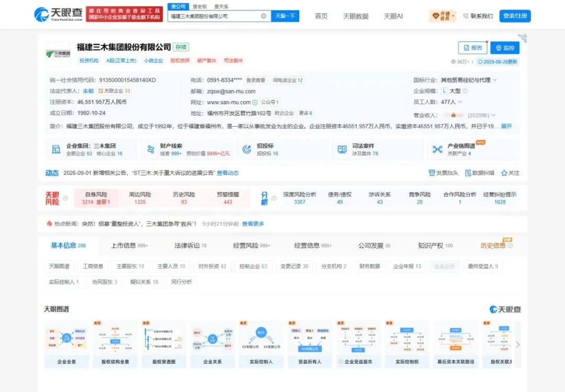Expand the national industry (国标行业) dropdown arrow
This screenshot has height=392, width=565.
pos(495,80)
